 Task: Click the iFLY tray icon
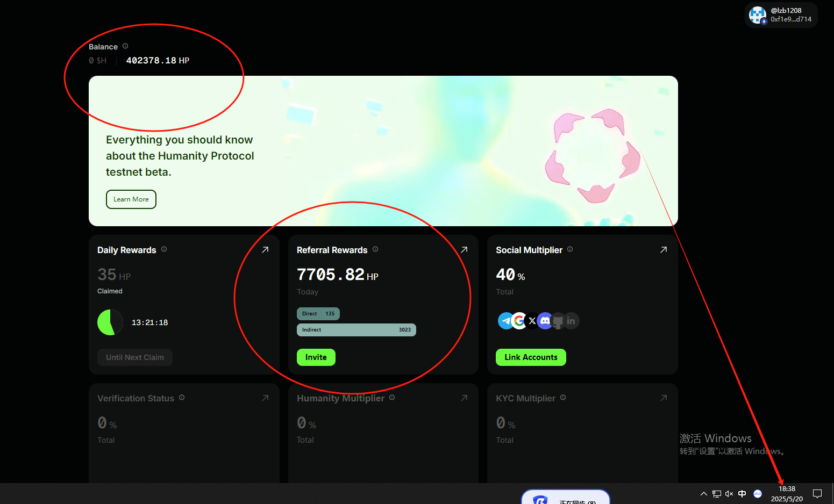pos(758,494)
